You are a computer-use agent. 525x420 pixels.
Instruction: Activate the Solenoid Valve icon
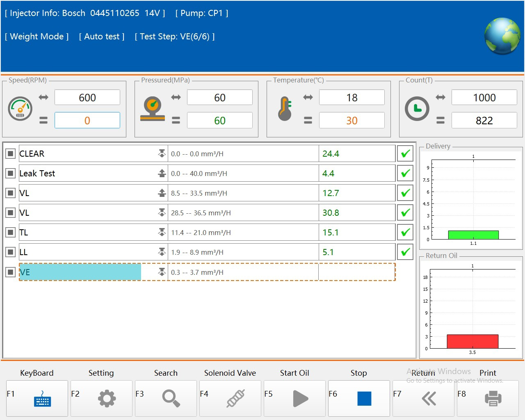(x=235, y=398)
